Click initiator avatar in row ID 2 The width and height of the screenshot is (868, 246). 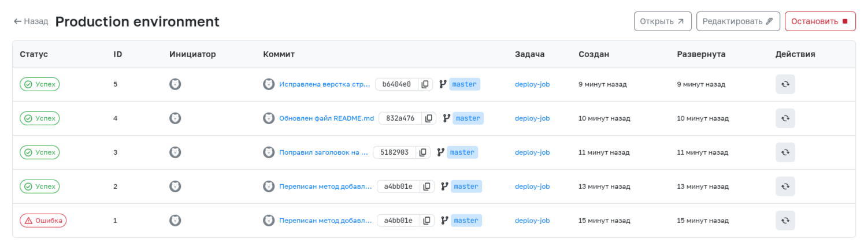coord(175,187)
